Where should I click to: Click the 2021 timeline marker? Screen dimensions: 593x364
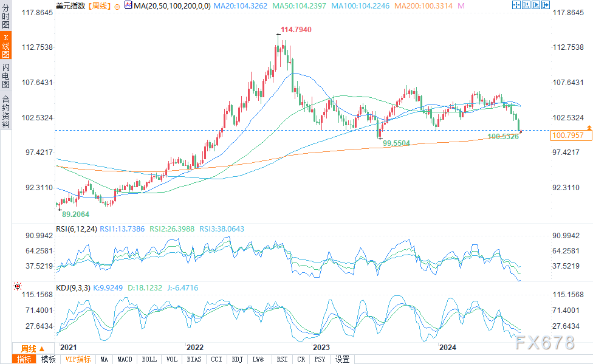68,348
